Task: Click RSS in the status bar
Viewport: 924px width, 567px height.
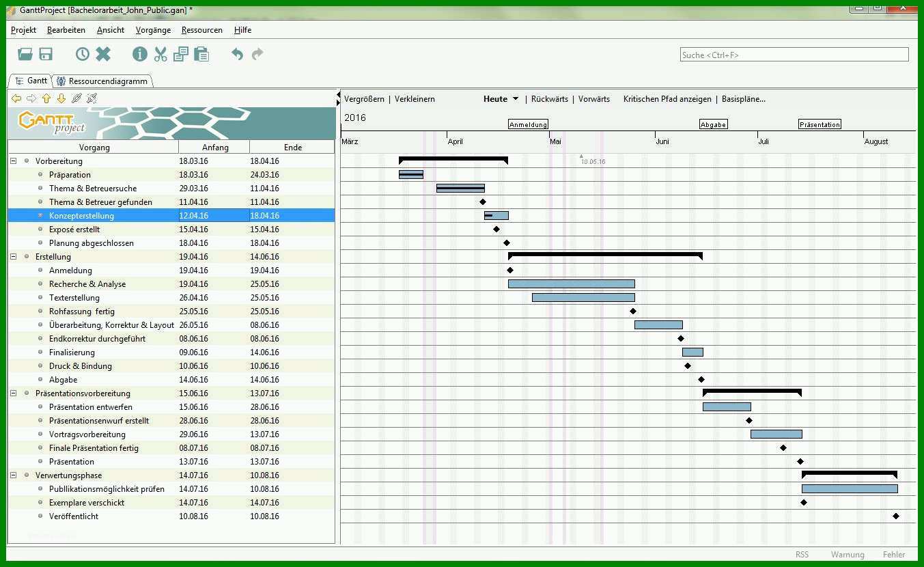Action: click(802, 555)
